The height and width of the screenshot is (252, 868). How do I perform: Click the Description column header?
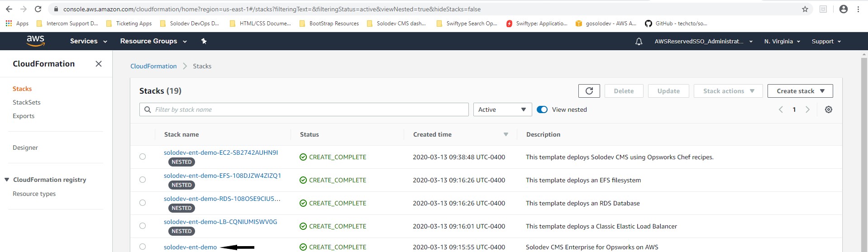point(543,134)
